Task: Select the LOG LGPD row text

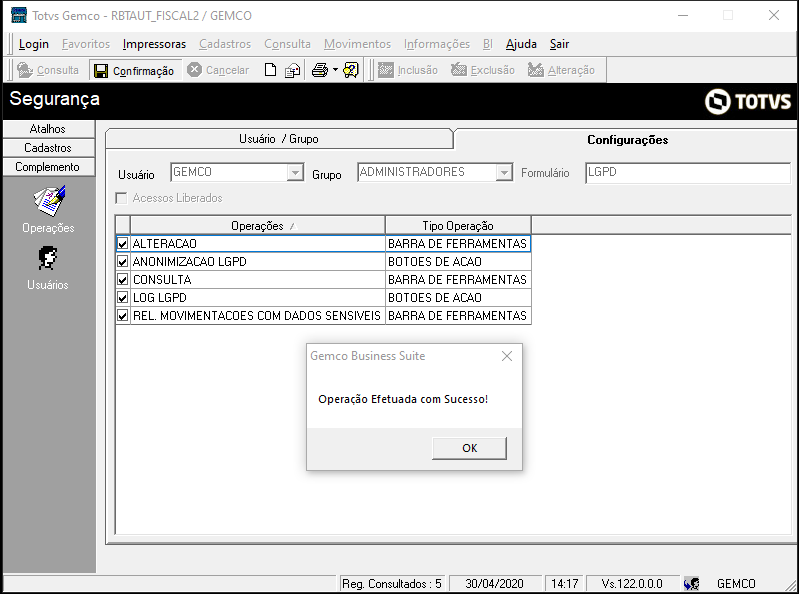Action: click(159, 298)
